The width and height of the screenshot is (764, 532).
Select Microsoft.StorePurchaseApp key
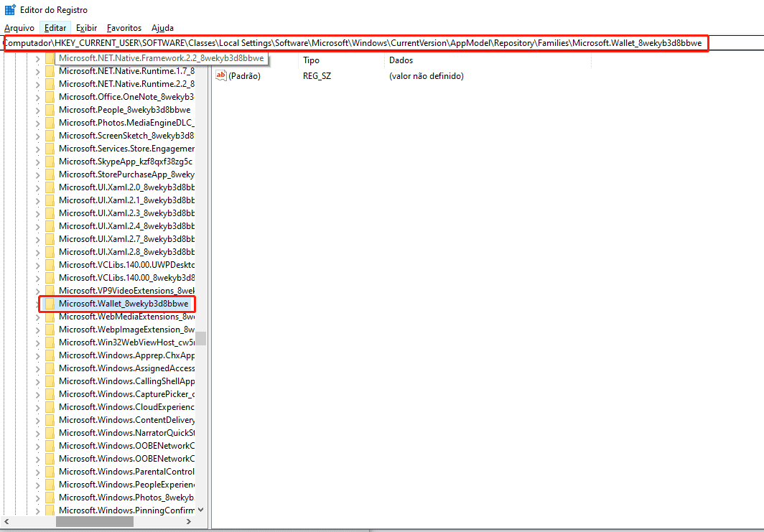[126, 174]
